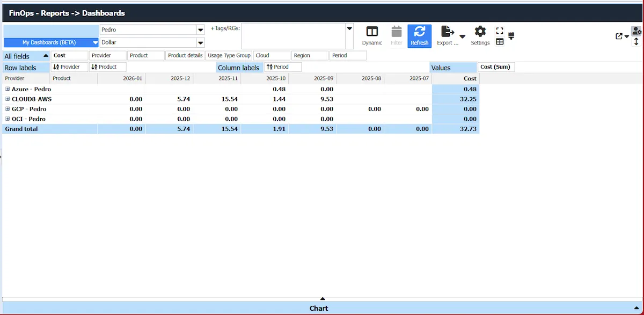644x315 pixels.
Task: Expand the GCP - Pedro row
Action: (x=8, y=109)
